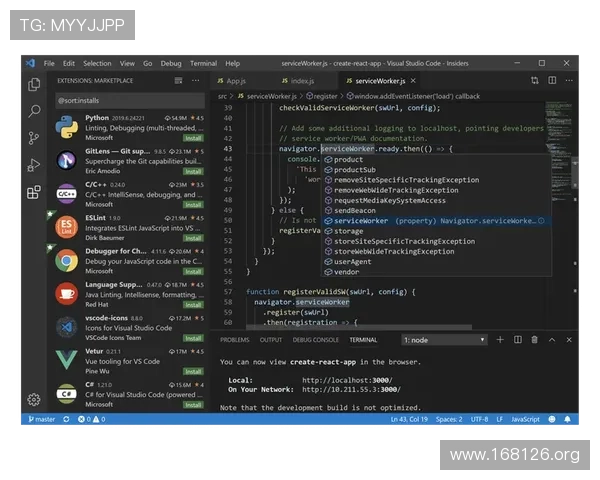Click the Python extension icon

[x=67, y=127]
